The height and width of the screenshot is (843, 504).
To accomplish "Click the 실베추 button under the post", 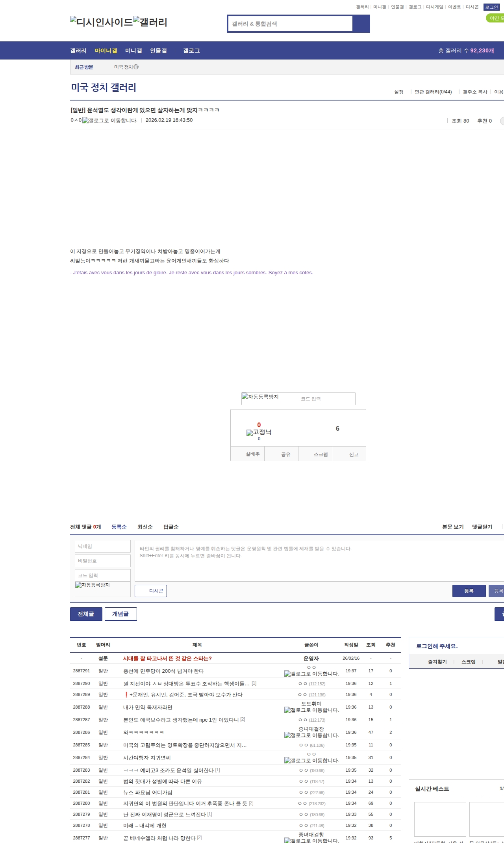I will pos(247,454).
